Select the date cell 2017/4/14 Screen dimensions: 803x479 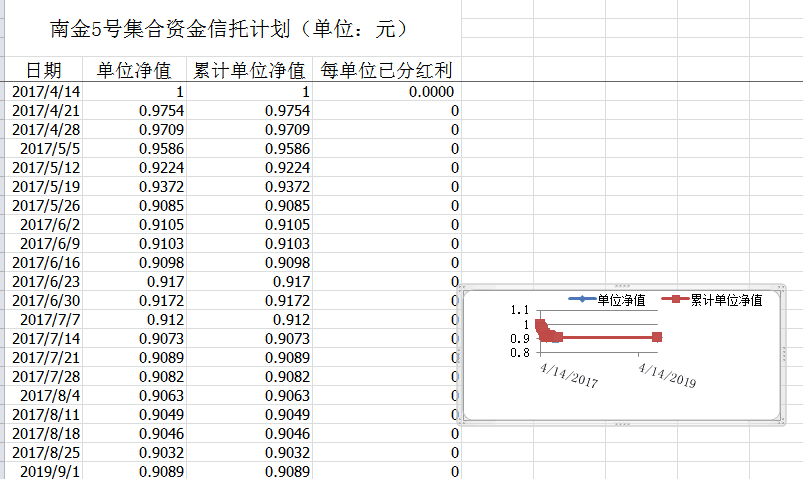[x=45, y=91]
